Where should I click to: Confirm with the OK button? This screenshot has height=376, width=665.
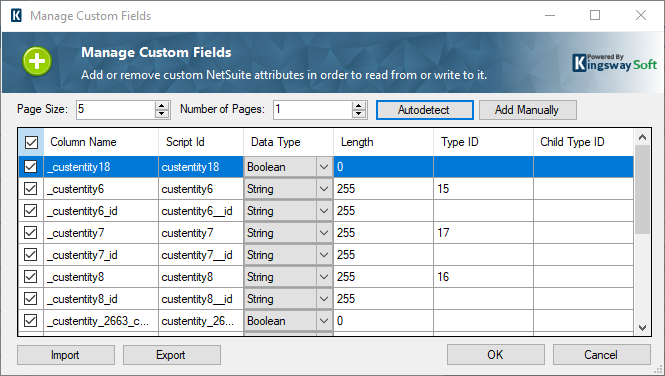click(496, 354)
